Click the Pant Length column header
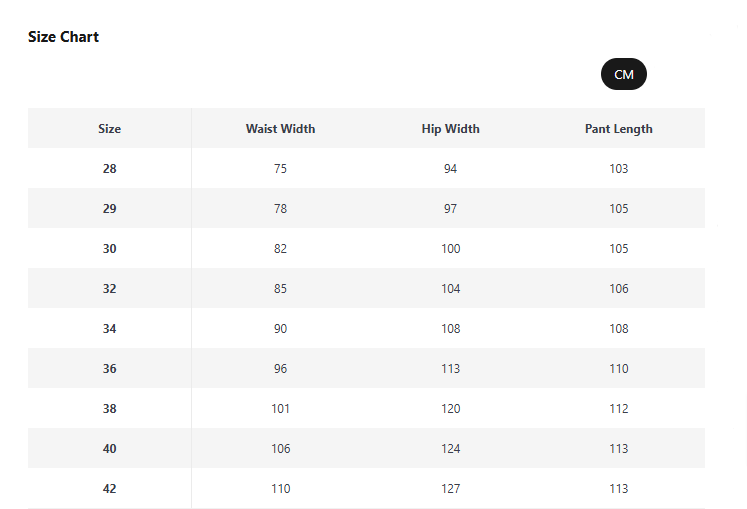This screenshot has height=509, width=747. 618,129
